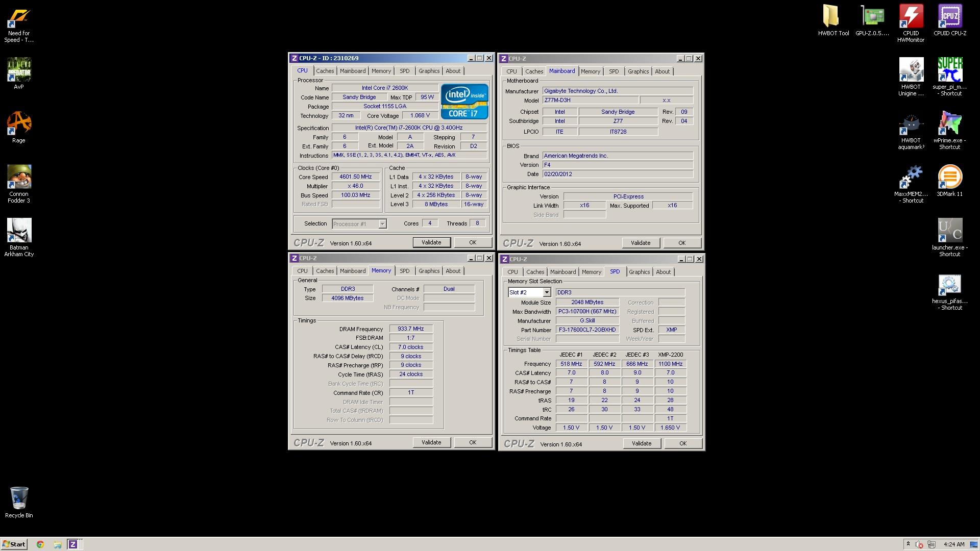Switch to Caches tab in Memory CPU-Z window
Screen dimensions: 980x551
click(x=325, y=271)
